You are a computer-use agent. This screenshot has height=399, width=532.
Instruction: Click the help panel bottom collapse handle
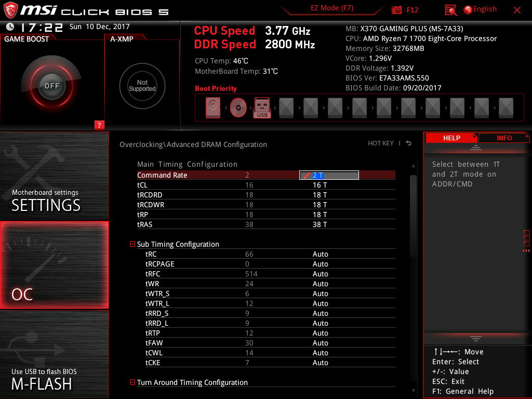pyautogui.click(x=476, y=338)
